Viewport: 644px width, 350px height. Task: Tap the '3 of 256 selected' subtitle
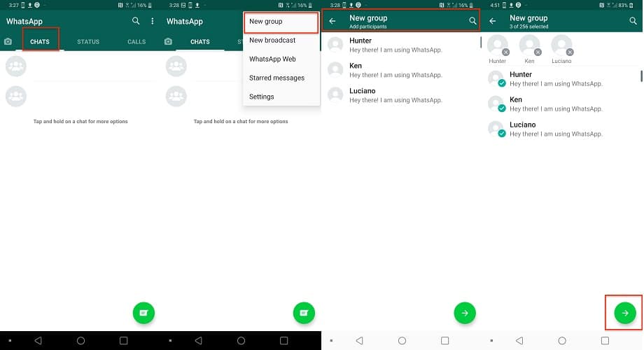528,27
